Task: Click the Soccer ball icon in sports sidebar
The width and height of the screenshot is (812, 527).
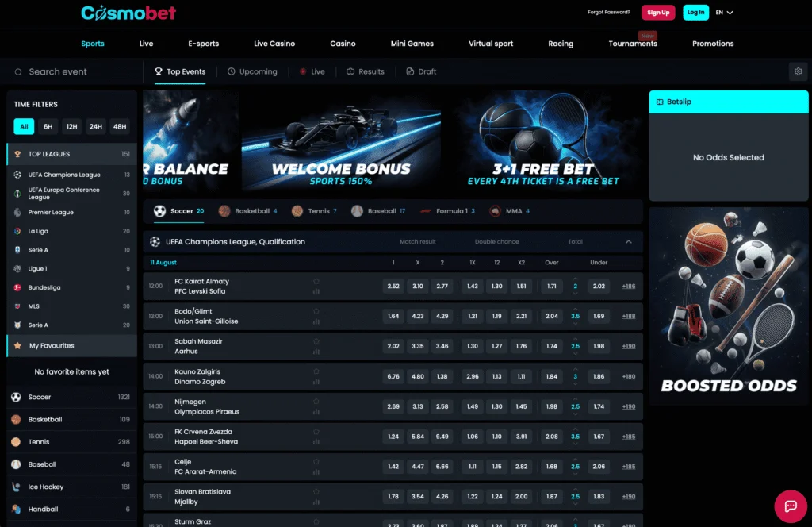Action: (16, 397)
